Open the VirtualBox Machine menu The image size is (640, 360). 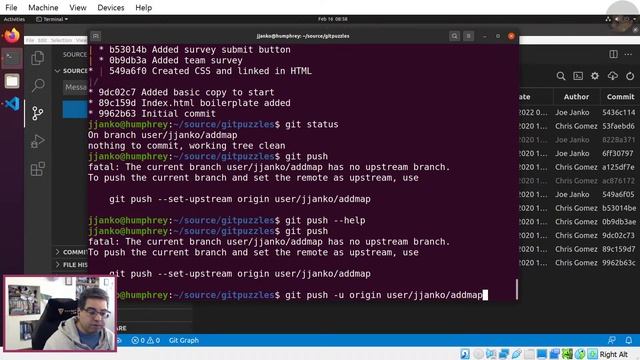click(43, 7)
